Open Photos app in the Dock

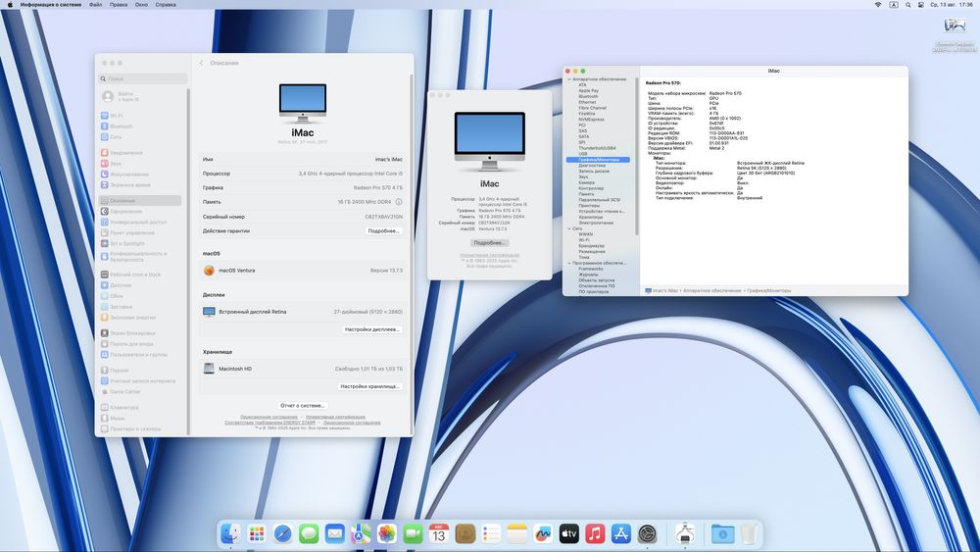click(x=387, y=534)
